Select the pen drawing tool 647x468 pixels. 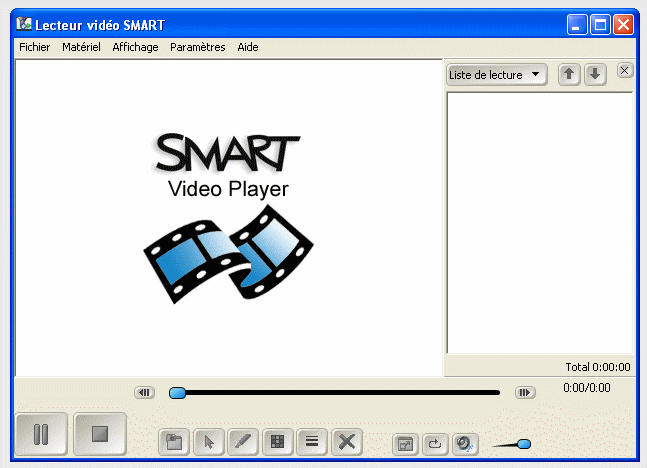click(243, 442)
